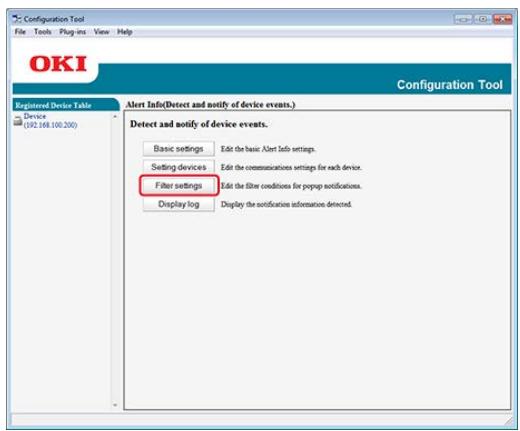520x431 pixels.
Task: Click 'Display the notification information detected.'
Action: pos(286,204)
